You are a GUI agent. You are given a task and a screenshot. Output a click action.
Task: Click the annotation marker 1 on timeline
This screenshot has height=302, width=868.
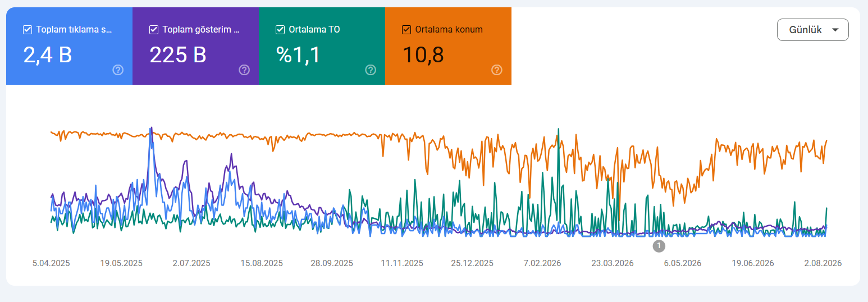click(x=659, y=246)
